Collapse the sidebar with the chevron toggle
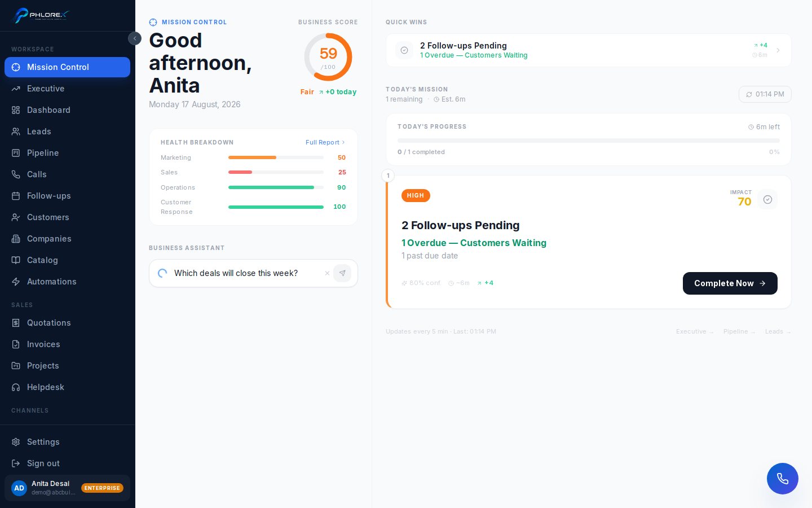The width and height of the screenshot is (812, 508). tap(135, 38)
